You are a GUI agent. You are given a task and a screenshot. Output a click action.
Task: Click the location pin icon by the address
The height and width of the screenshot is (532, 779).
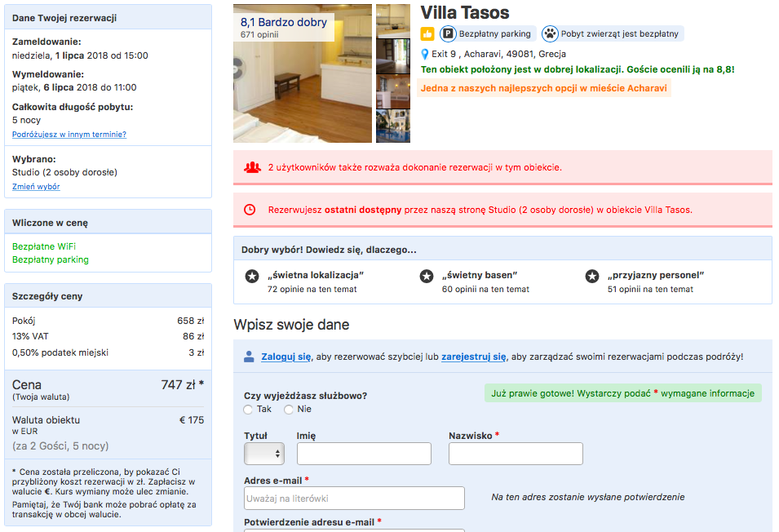[425, 54]
